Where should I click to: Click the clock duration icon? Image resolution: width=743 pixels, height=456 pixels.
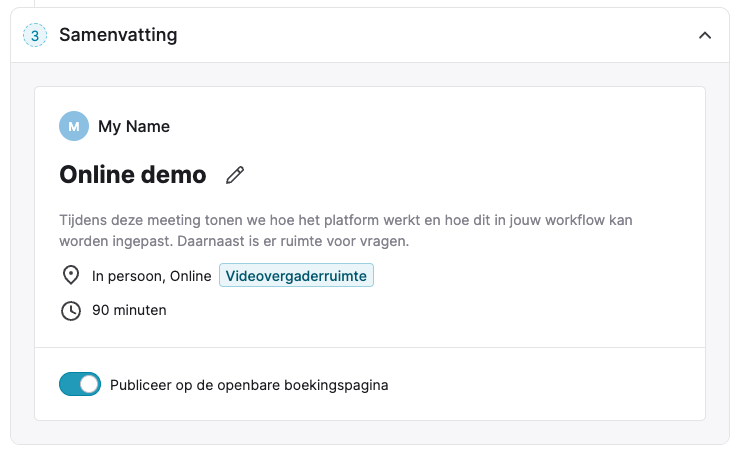coord(71,310)
